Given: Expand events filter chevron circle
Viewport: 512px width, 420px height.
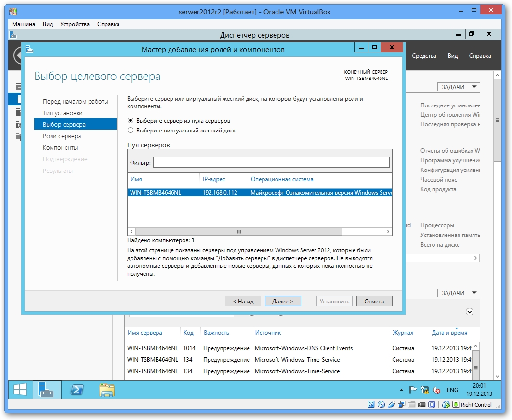Looking at the screenshot, I should pyautogui.click(x=470, y=312).
